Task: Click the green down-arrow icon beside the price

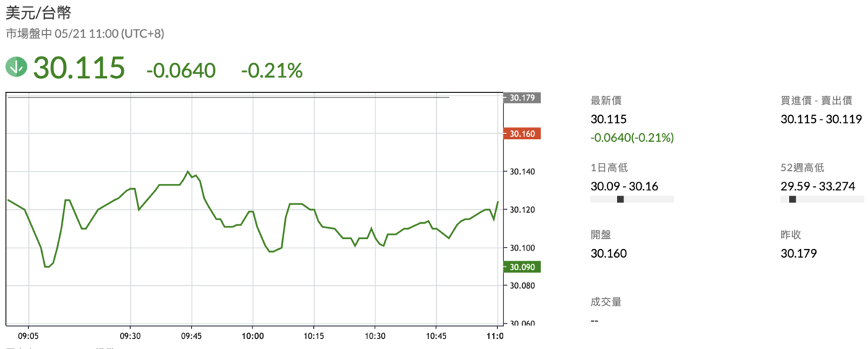Action: (x=16, y=67)
